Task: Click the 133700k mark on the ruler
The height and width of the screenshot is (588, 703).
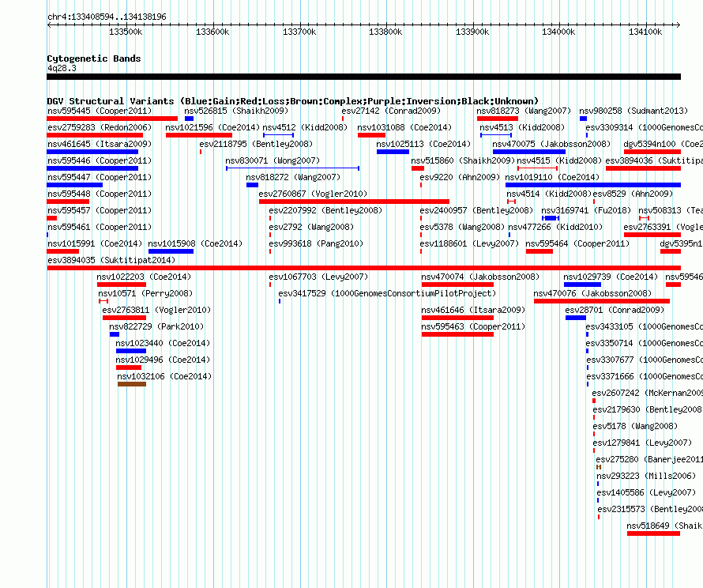Action: (x=299, y=32)
